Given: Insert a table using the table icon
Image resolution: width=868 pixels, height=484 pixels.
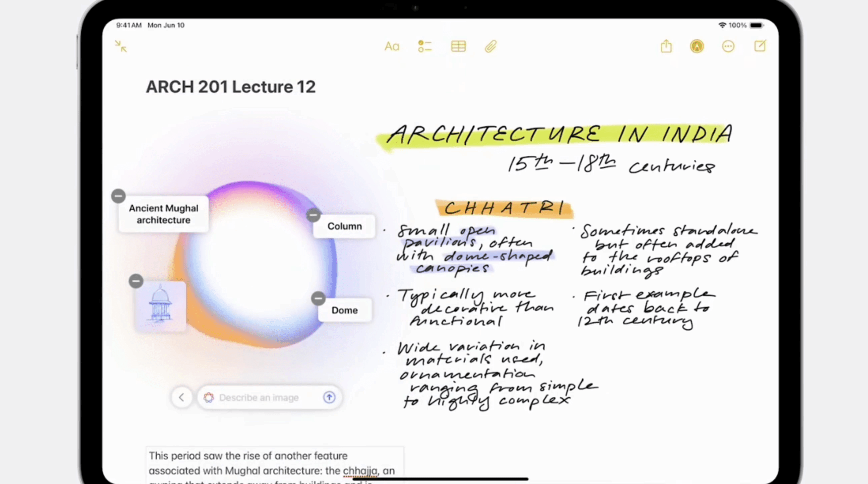Looking at the screenshot, I should 458,46.
